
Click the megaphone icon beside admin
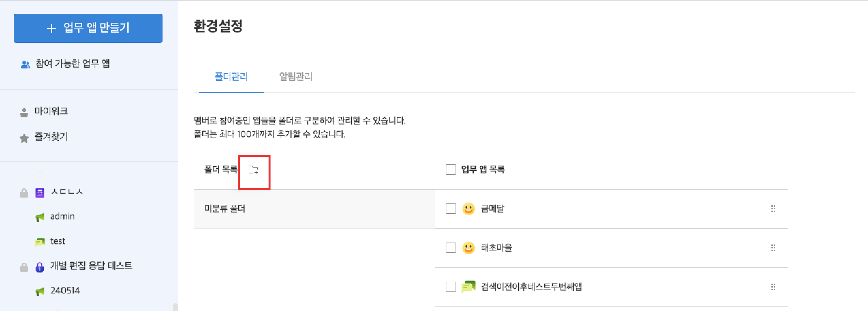[x=40, y=217]
